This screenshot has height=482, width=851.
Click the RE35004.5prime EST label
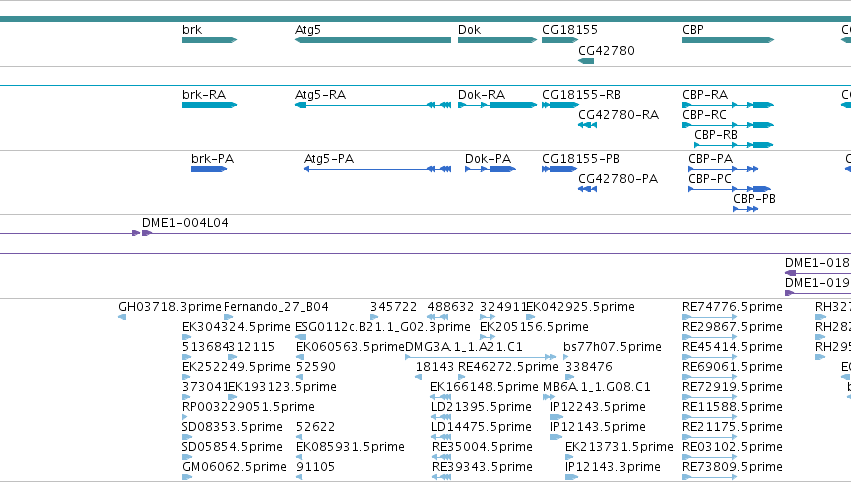482,447
